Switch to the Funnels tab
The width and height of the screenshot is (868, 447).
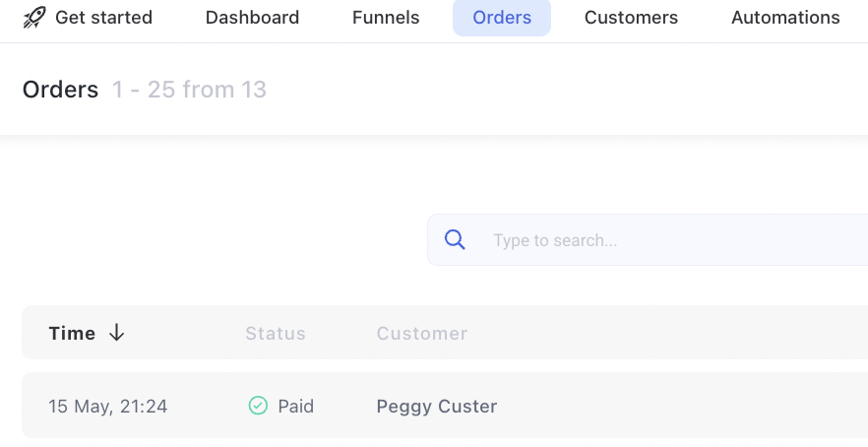tap(386, 17)
